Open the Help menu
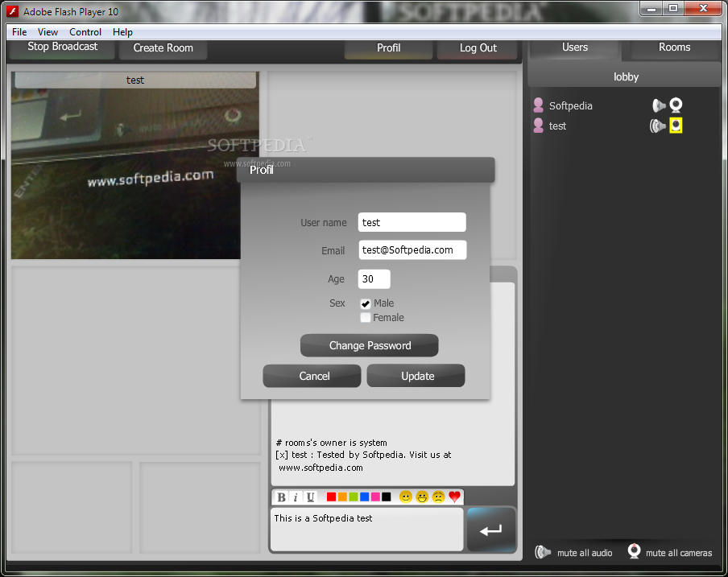 [122, 32]
